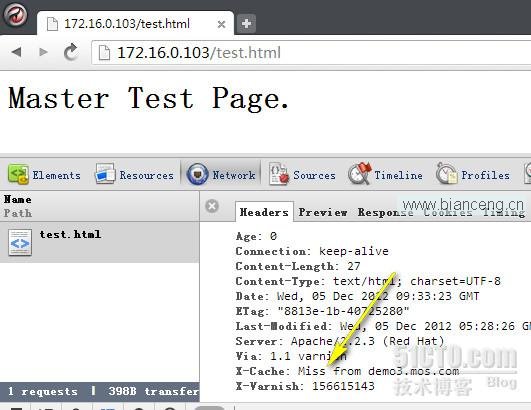
Task: Select the Network panel icon
Action: pos(197,174)
